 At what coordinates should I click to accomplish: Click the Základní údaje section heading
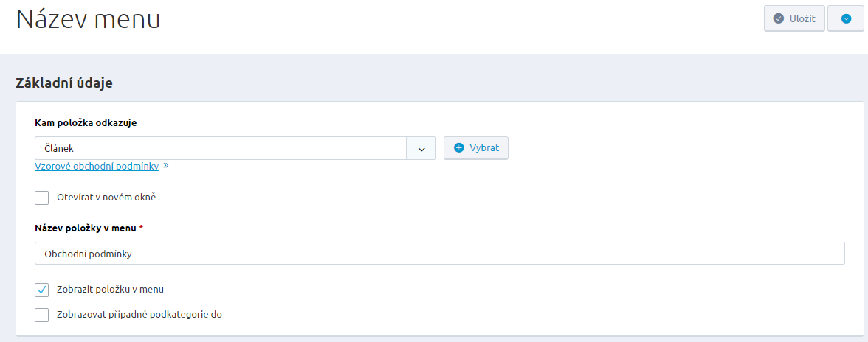(64, 83)
